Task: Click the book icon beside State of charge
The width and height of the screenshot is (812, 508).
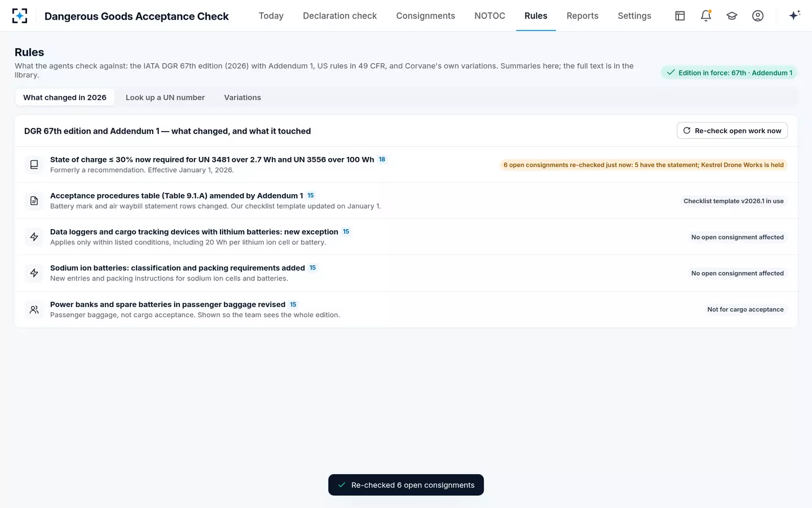Action: coord(34,164)
